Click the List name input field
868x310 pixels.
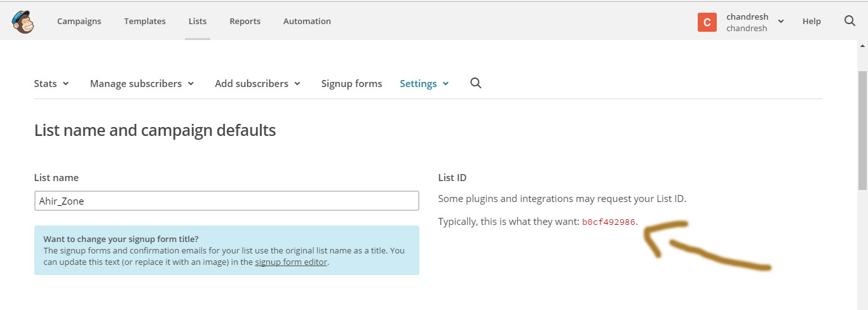click(x=227, y=201)
